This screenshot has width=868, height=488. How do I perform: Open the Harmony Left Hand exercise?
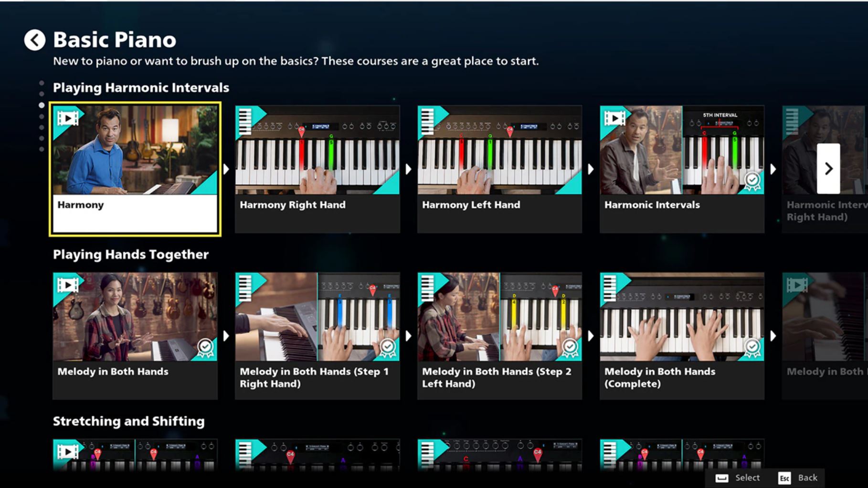tap(500, 169)
